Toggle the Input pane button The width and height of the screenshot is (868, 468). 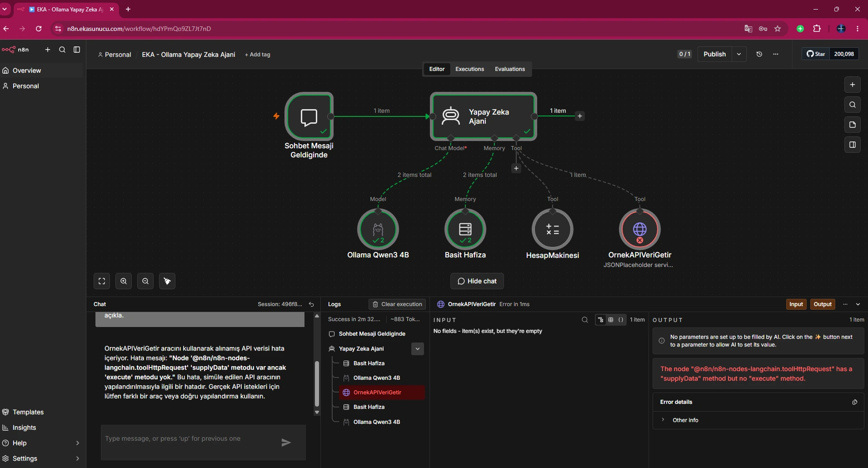click(x=796, y=304)
